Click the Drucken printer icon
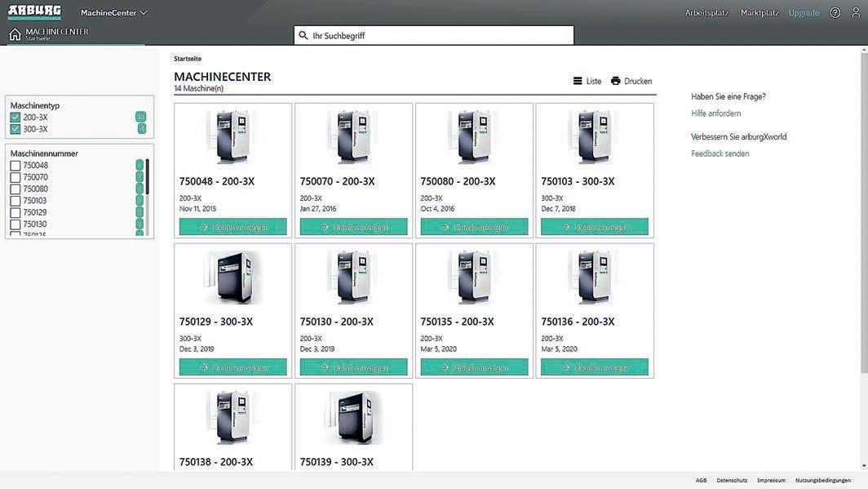Screen dimensions: 868x489 616,81
